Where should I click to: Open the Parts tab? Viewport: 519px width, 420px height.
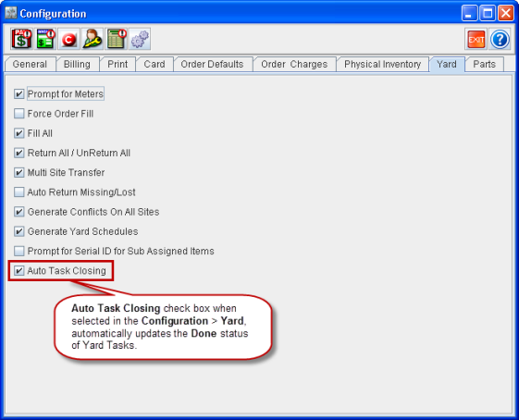pyautogui.click(x=484, y=64)
